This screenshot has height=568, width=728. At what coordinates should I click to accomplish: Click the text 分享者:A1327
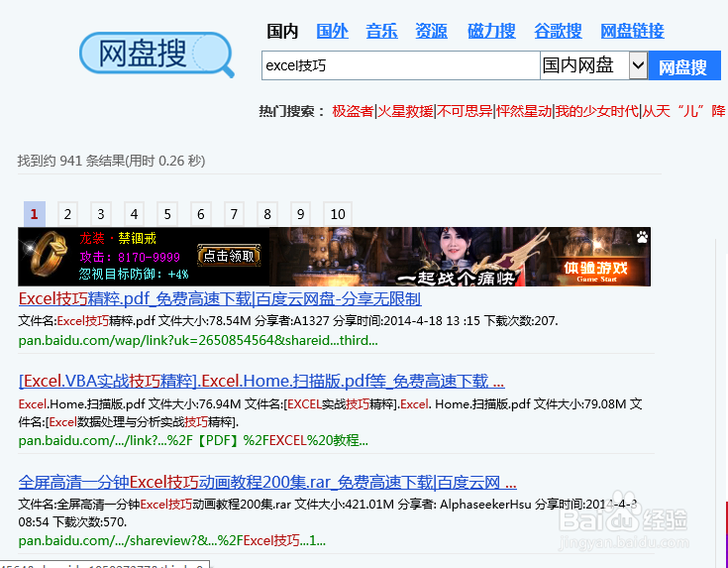(292, 321)
